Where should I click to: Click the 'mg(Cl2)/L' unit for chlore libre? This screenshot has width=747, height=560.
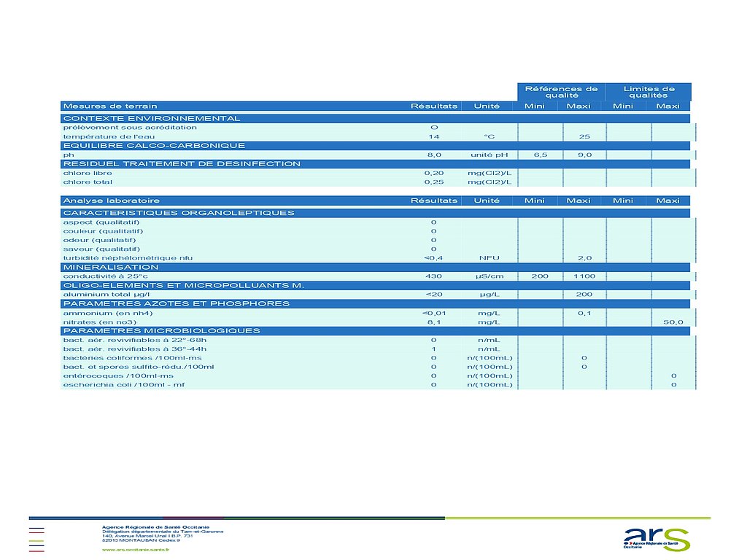(x=489, y=173)
